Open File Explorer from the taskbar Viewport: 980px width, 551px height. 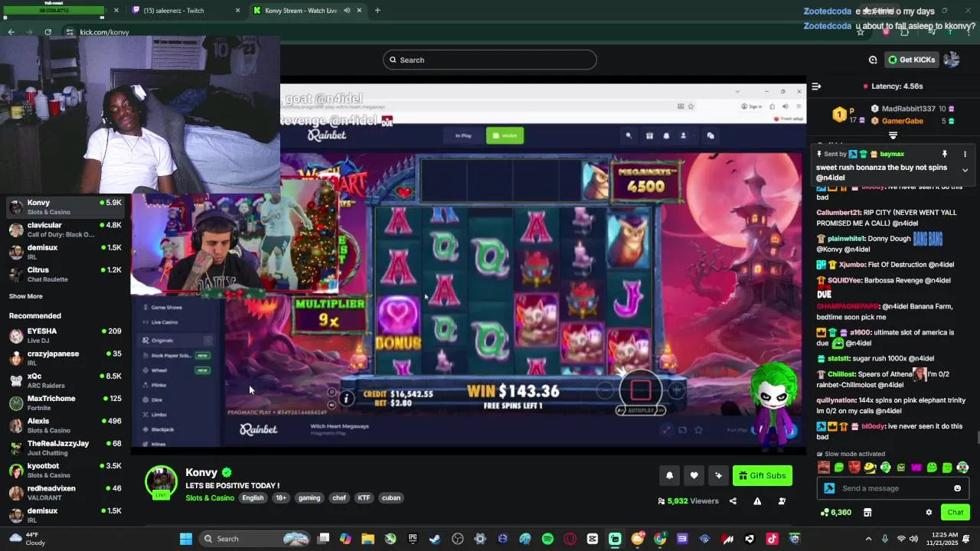(x=367, y=539)
